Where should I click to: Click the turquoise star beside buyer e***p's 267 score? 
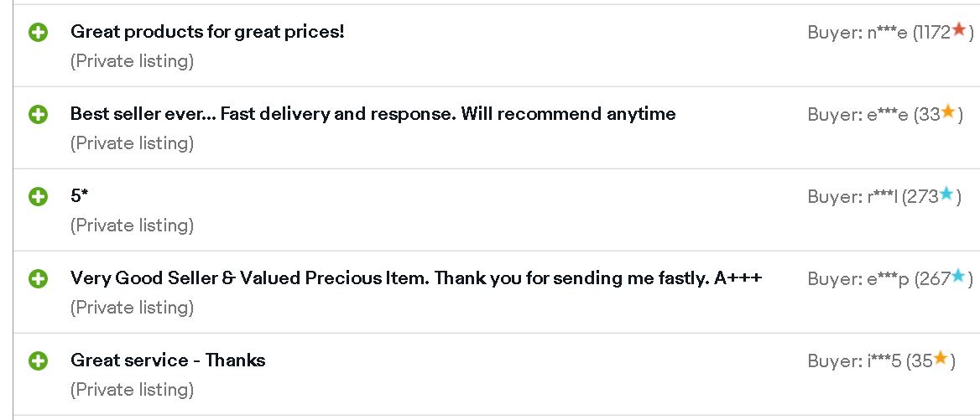click(x=958, y=276)
